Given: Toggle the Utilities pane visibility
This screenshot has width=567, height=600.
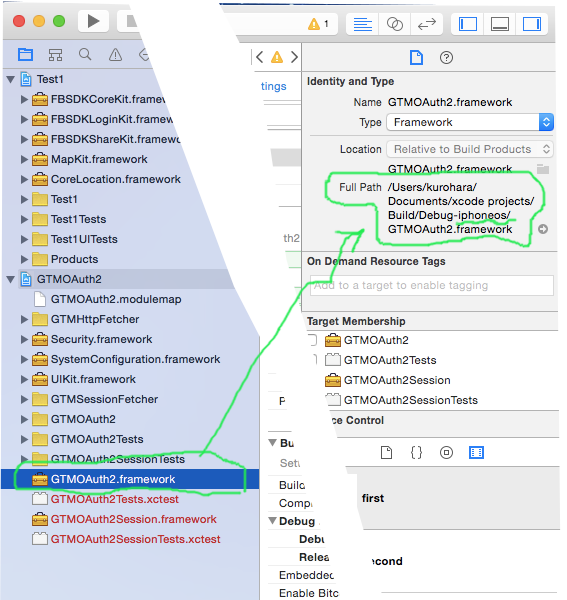Looking at the screenshot, I should click(x=532, y=24).
